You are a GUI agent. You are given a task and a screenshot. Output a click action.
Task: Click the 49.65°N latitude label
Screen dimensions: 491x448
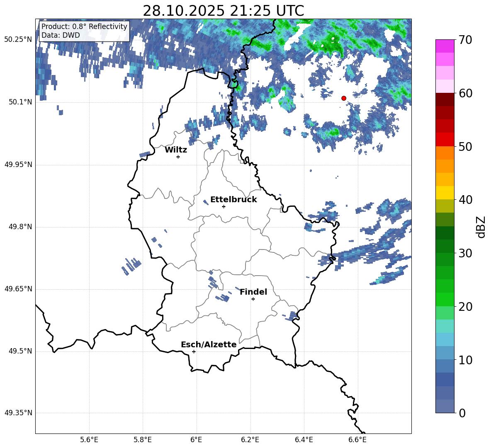click(18, 289)
